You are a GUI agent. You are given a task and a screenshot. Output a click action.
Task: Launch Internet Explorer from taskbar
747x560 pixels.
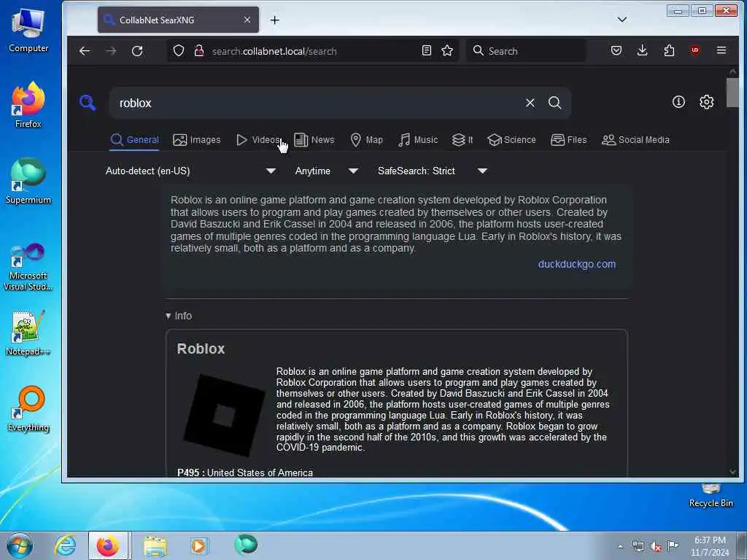click(x=65, y=545)
